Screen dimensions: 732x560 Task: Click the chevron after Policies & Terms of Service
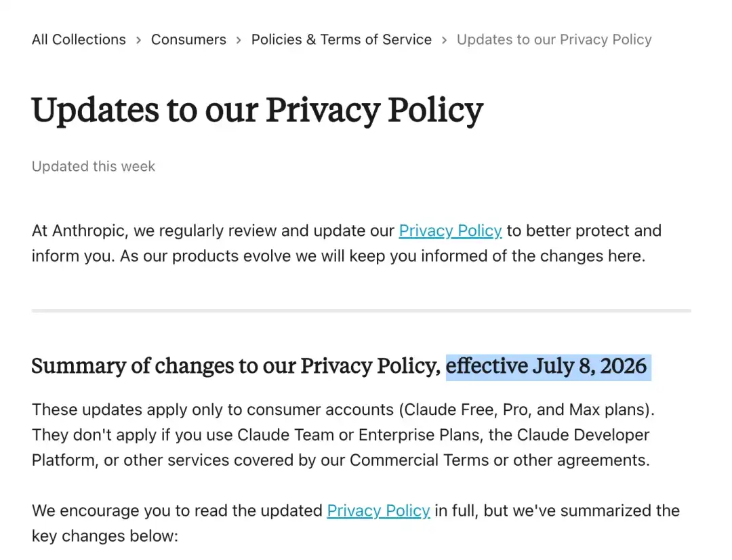pos(445,40)
